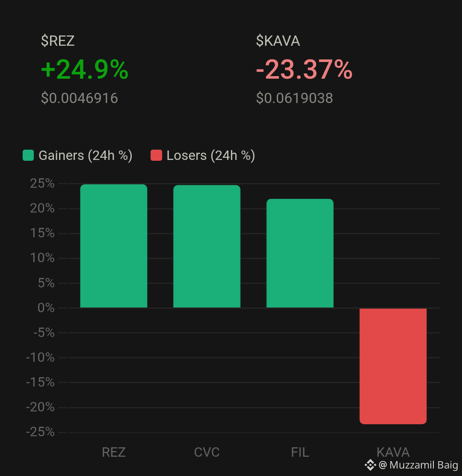The width and height of the screenshot is (462, 476).
Task: Open the $REZ ticker heading
Action: (58, 41)
